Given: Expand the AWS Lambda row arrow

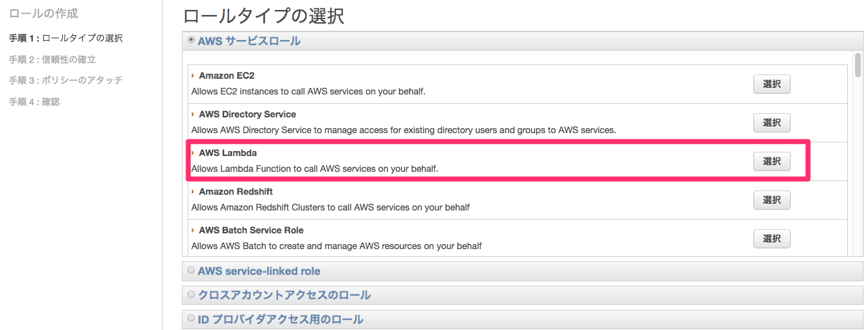Looking at the screenshot, I should tap(193, 152).
